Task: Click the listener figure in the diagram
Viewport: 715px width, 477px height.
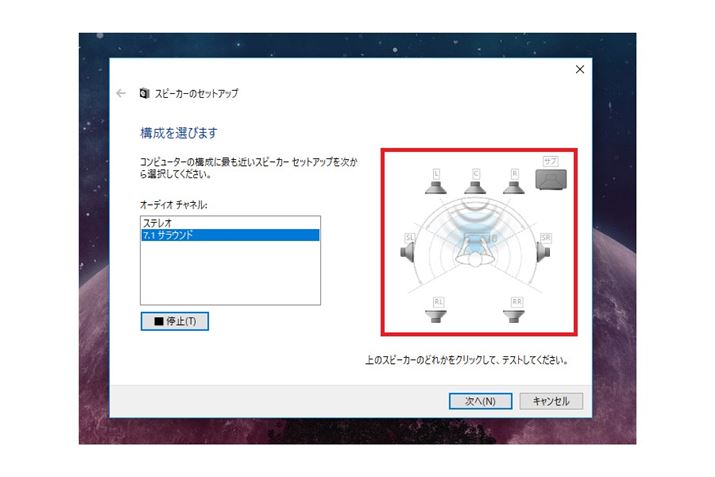Action: click(475, 251)
